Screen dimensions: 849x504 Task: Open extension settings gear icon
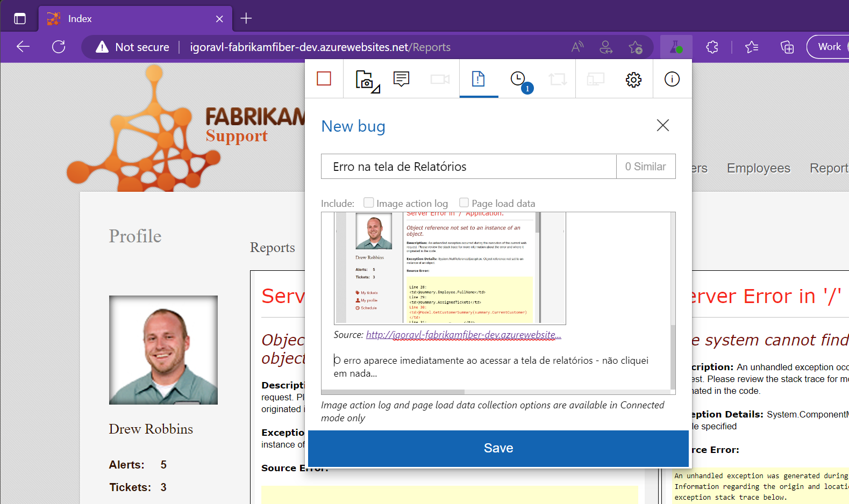point(633,80)
